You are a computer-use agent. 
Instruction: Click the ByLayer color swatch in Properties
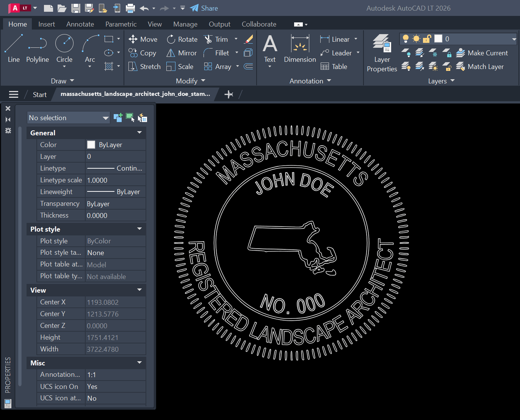tap(91, 144)
